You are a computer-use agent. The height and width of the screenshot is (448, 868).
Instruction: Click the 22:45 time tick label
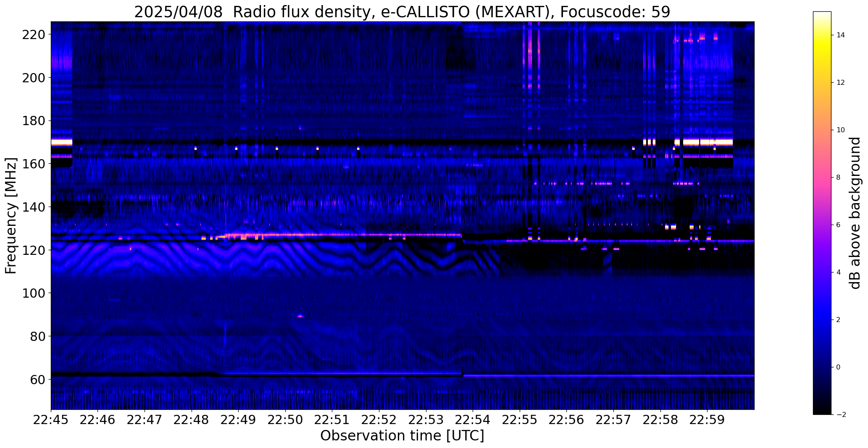tap(51, 420)
